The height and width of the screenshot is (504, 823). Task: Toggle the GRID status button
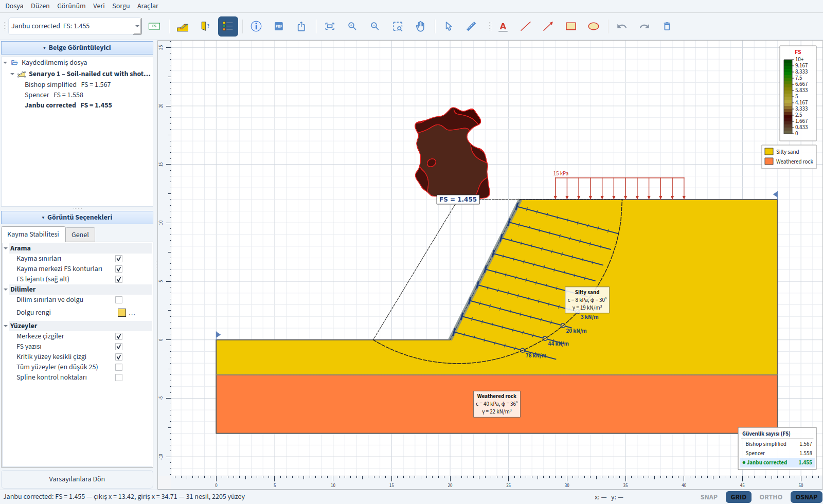[738, 497]
